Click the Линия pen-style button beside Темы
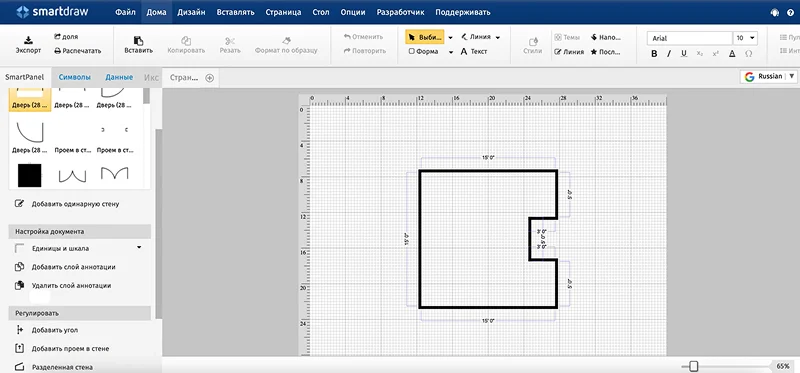 (x=569, y=52)
